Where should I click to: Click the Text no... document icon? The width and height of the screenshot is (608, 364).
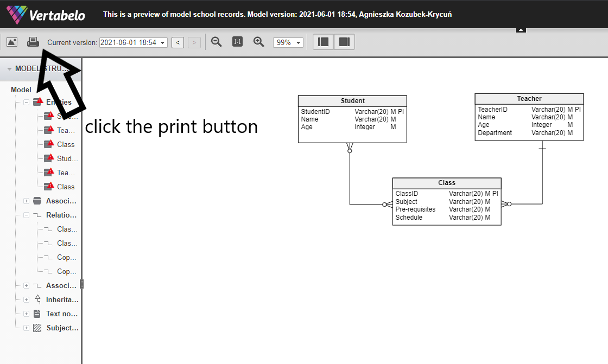37,314
